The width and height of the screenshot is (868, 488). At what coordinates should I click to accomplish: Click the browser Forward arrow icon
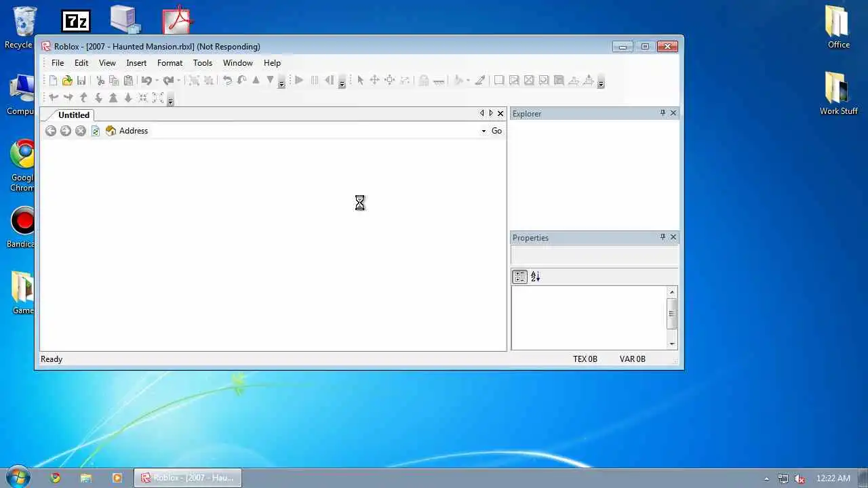[x=66, y=131]
